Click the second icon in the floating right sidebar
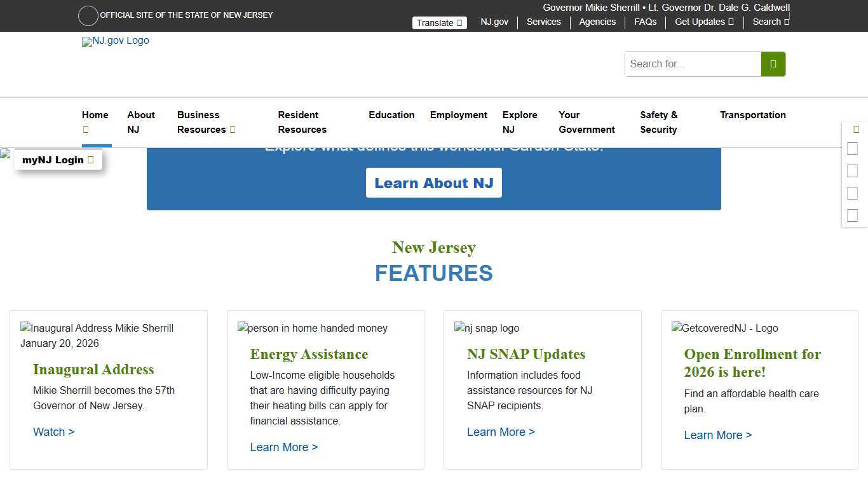The height and width of the screenshot is (488, 868). coord(852,149)
